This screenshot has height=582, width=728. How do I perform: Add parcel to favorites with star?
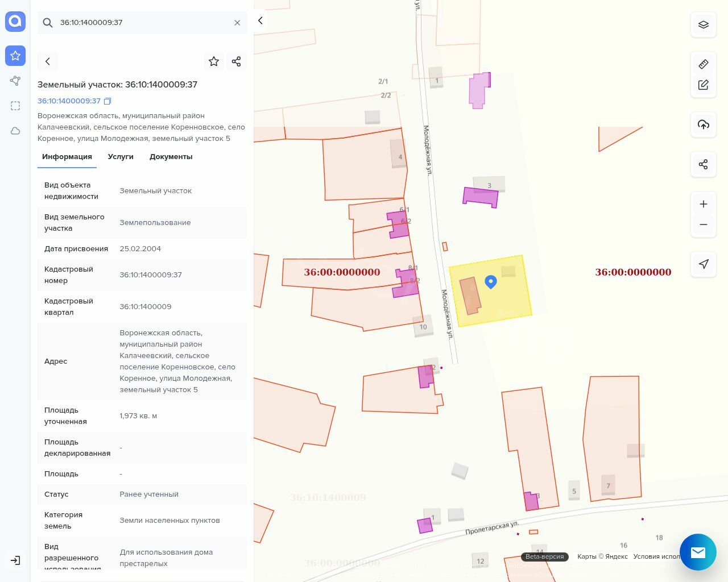click(214, 61)
